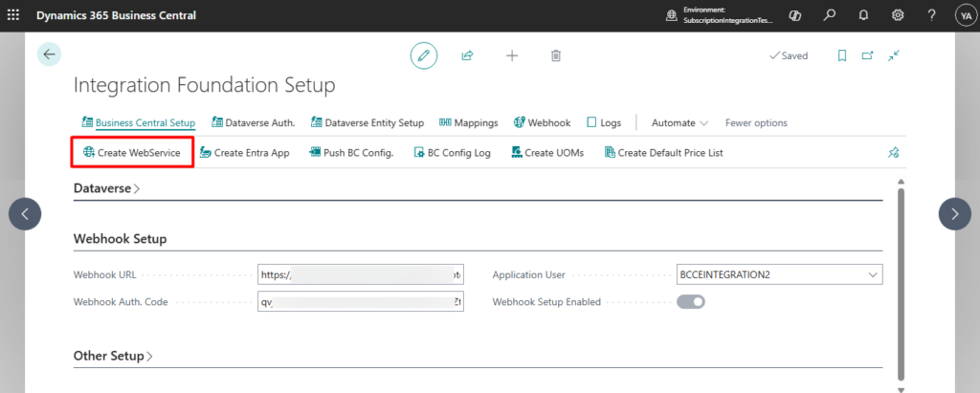Open the Automate menu
Viewport: 980px width, 393px height.
tap(679, 122)
